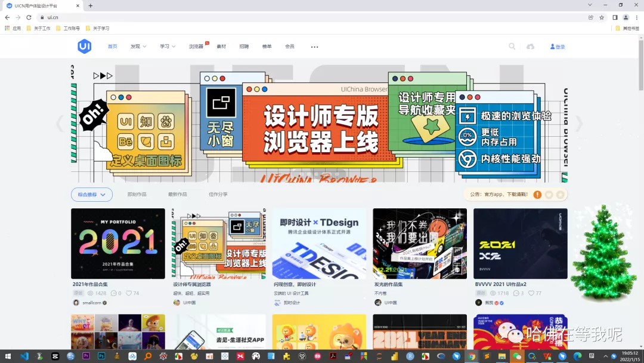Open the 榜单 navigation item
The height and width of the screenshot is (363, 644).
[267, 47]
